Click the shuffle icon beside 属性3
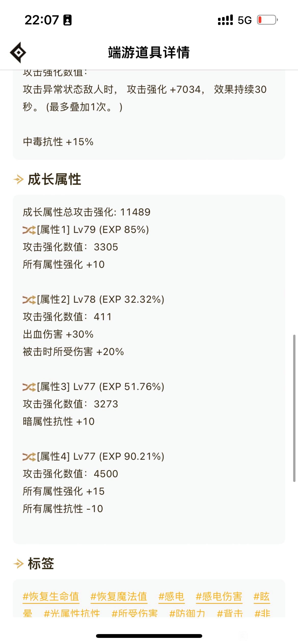The width and height of the screenshot is (298, 644). click(29, 387)
